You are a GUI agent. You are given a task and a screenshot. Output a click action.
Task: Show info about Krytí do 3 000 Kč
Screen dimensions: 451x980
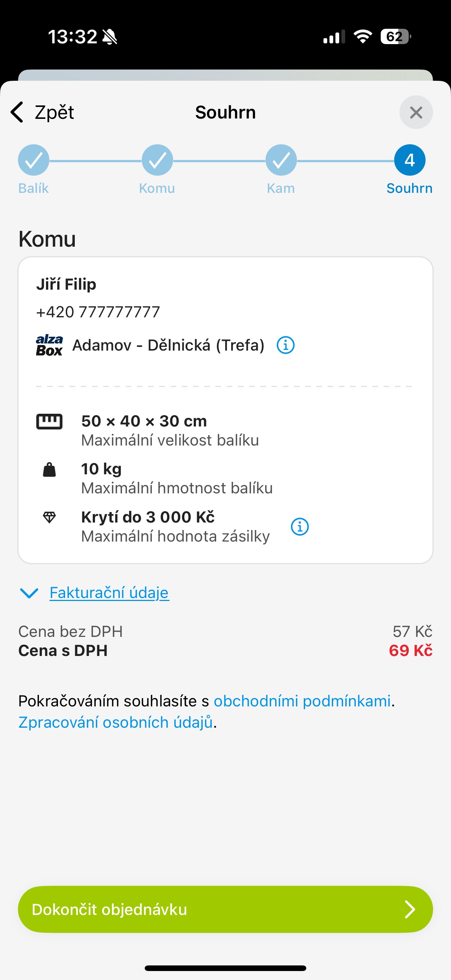pos(300,527)
